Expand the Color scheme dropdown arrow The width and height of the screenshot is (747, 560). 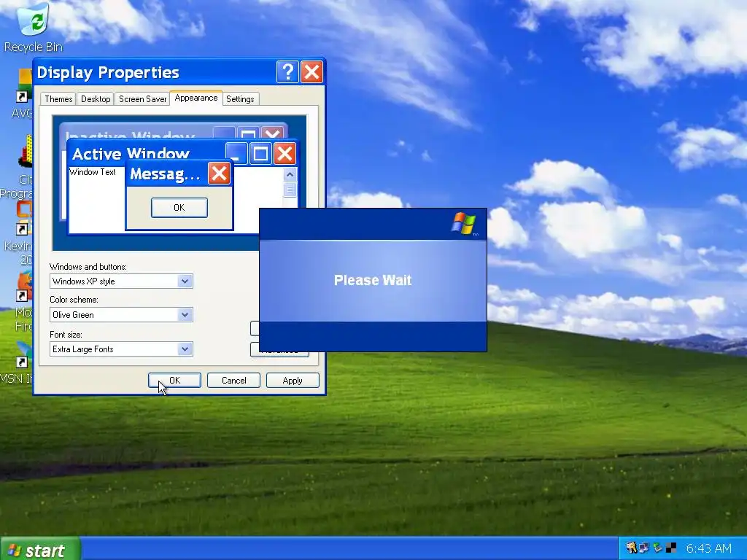185,314
